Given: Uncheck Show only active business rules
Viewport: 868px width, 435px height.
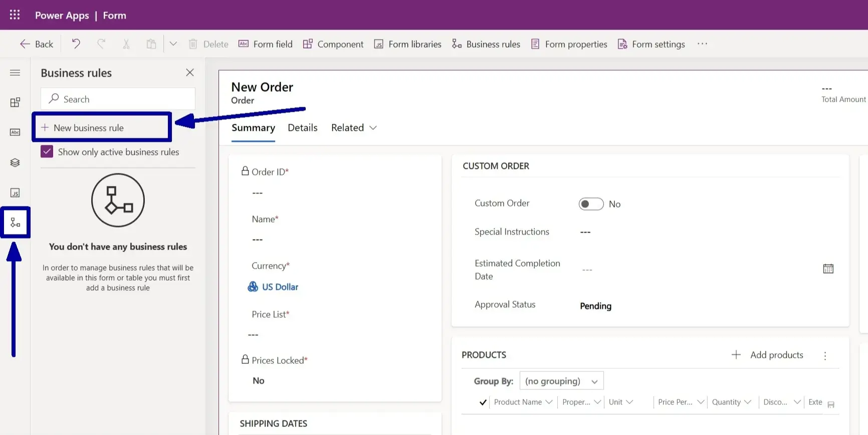Looking at the screenshot, I should [x=47, y=151].
